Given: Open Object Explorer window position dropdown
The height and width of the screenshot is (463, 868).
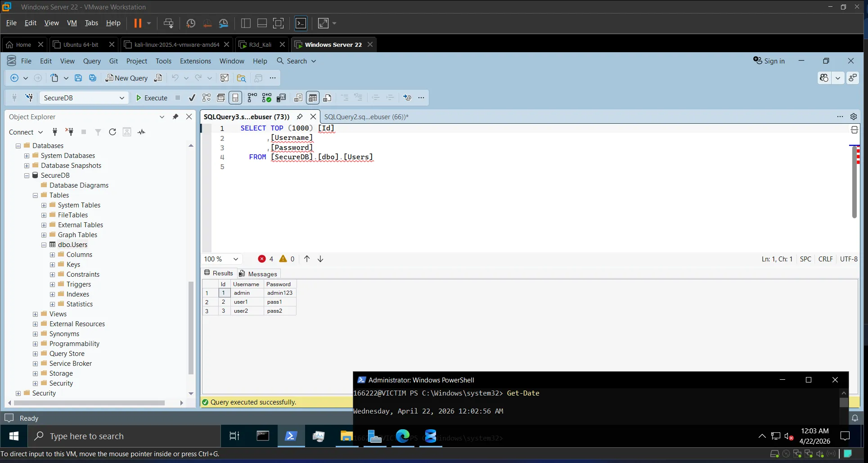Looking at the screenshot, I should [x=162, y=117].
